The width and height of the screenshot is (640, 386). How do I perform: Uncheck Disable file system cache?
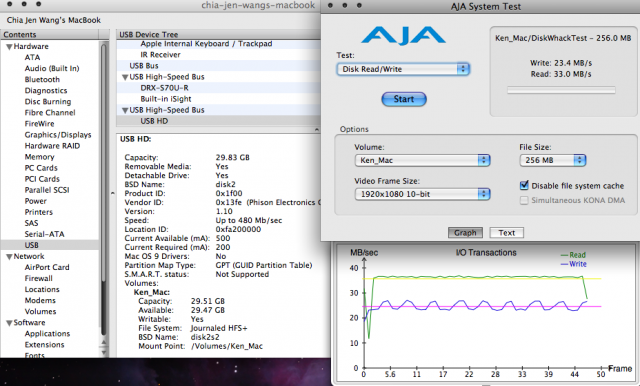[x=524, y=186]
